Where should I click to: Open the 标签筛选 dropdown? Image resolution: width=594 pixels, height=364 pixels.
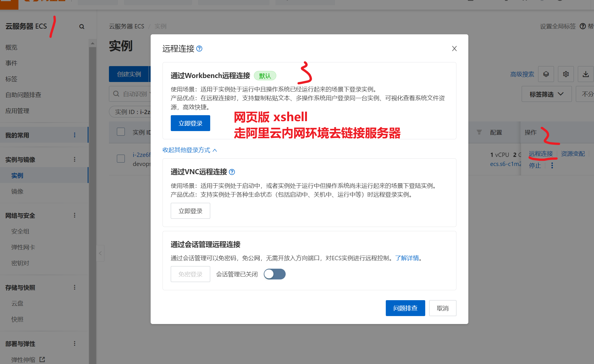(546, 94)
